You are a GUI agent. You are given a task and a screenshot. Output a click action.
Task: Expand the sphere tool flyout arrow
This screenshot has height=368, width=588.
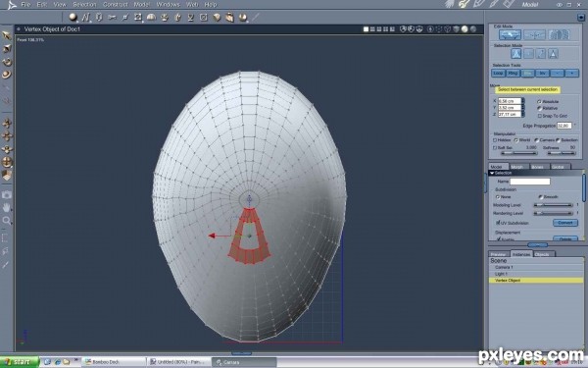click(x=77, y=20)
